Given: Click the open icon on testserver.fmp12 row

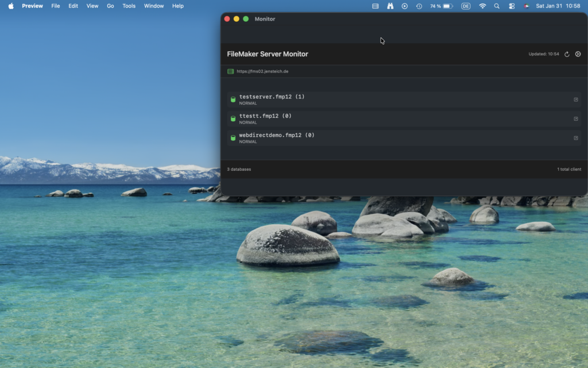Looking at the screenshot, I should (576, 99).
